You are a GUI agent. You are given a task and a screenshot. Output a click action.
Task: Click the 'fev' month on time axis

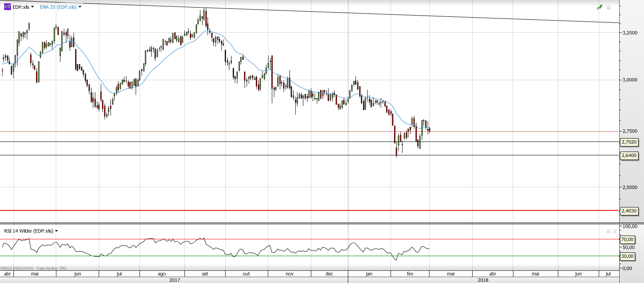(x=410, y=274)
